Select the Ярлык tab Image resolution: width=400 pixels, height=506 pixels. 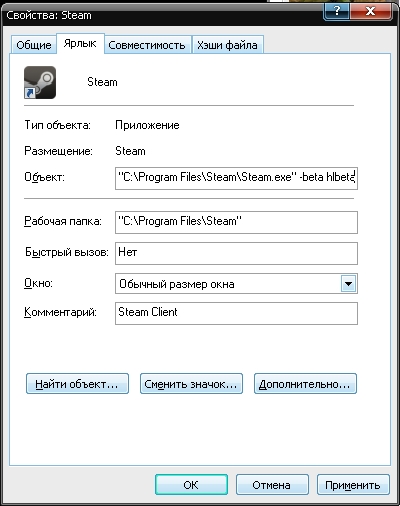(80, 44)
